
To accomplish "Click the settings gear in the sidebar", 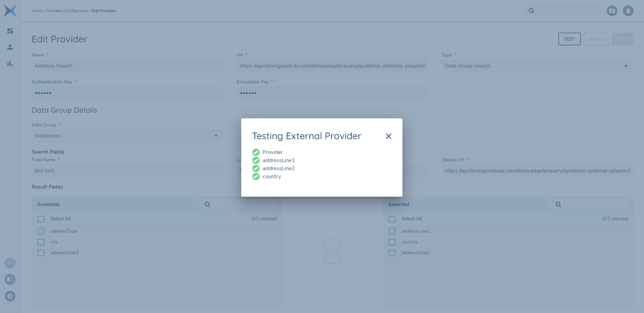I will (x=10, y=297).
